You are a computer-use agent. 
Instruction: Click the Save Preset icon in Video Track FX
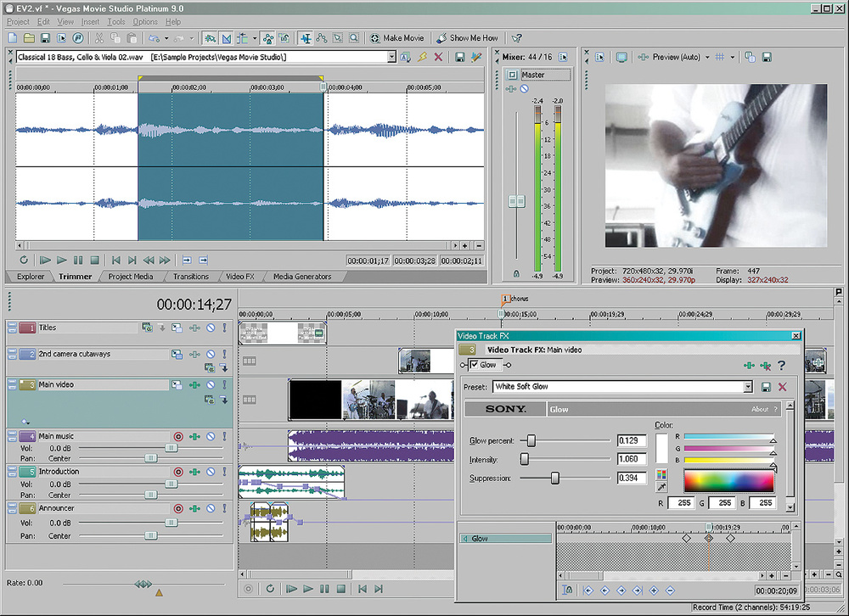coord(767,387)
